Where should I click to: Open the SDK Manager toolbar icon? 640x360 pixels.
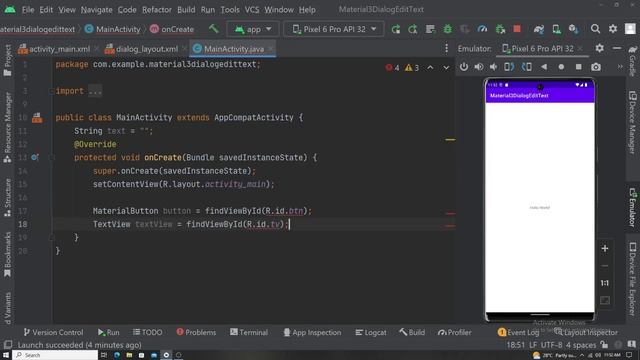tap(573, 29)
